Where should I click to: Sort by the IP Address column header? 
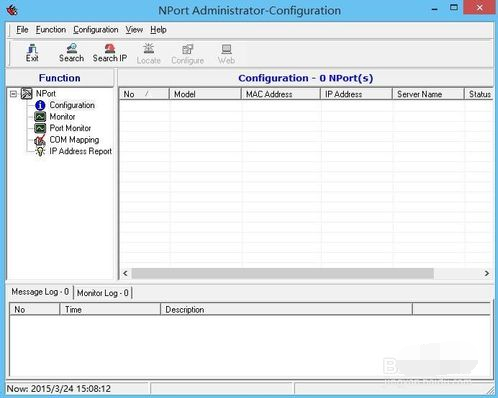[x=356, y=94]
